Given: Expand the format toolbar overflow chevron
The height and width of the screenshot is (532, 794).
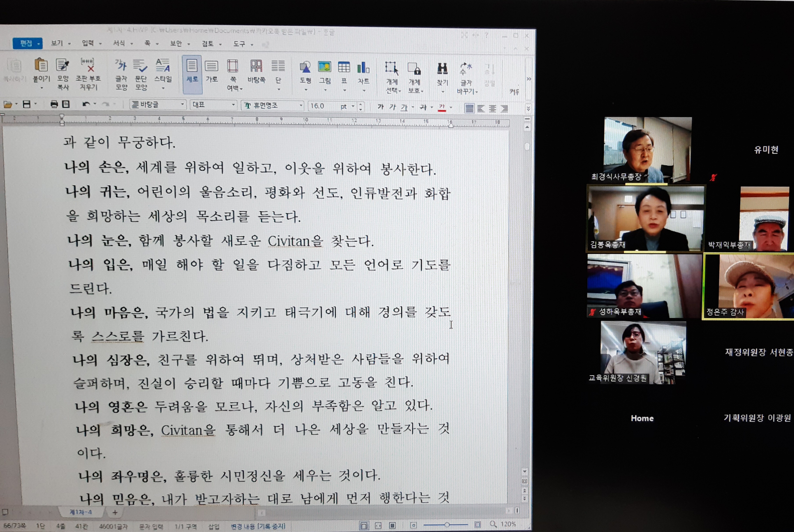Looking at the screenshot, I should pyautogui.click(x=528, y=109).
